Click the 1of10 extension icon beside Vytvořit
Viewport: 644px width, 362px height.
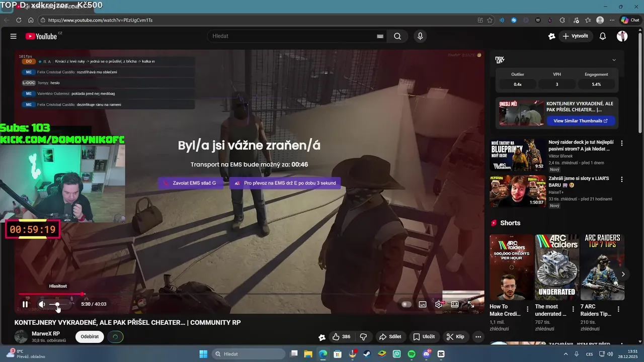(x=552, y=36)
